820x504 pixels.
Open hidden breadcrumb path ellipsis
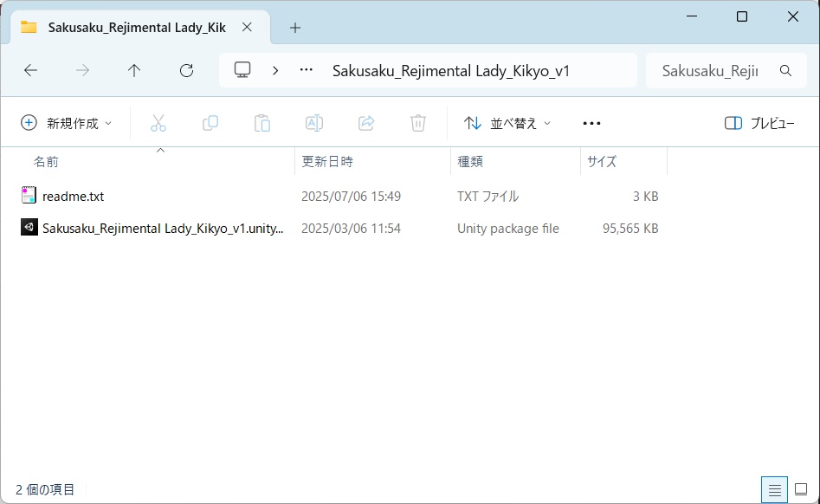pyautogui.click(x=306, y=70)
